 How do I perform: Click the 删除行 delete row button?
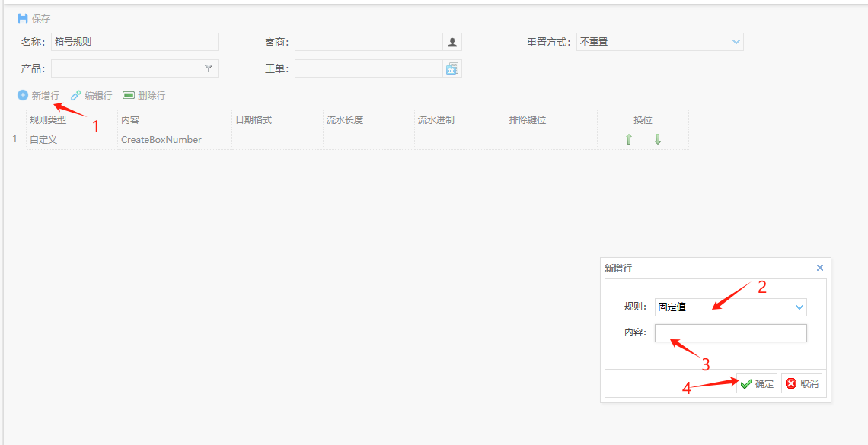[144, 95]
